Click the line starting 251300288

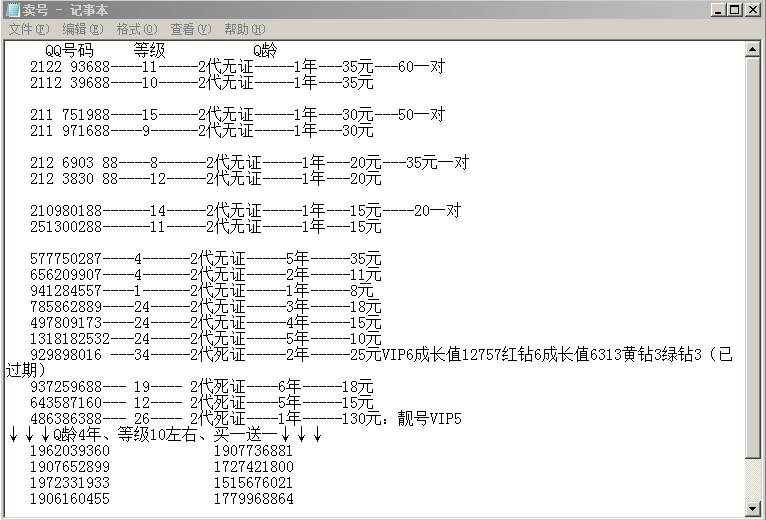(x=206, y=227)
